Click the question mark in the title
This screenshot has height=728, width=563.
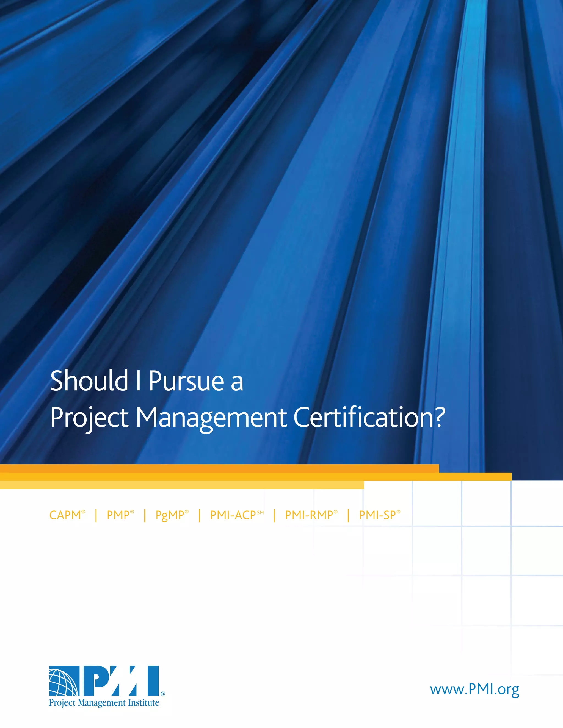pos(440,417)
